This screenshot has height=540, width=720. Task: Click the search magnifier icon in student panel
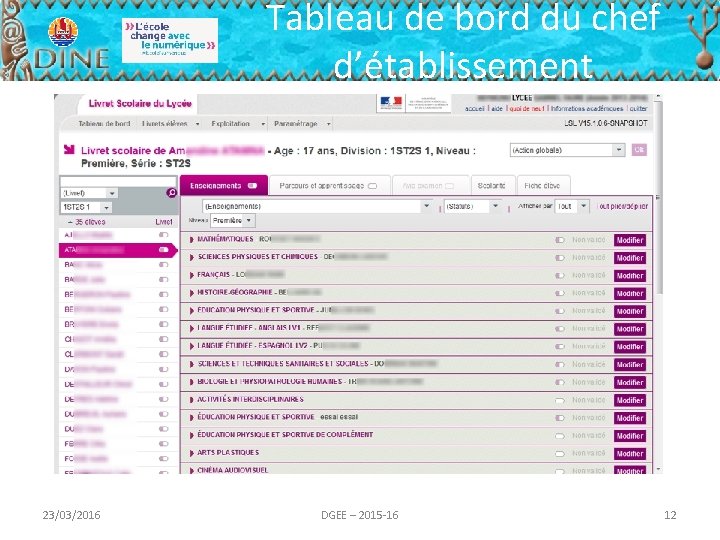pyautogui.click(x=171, y=193)
